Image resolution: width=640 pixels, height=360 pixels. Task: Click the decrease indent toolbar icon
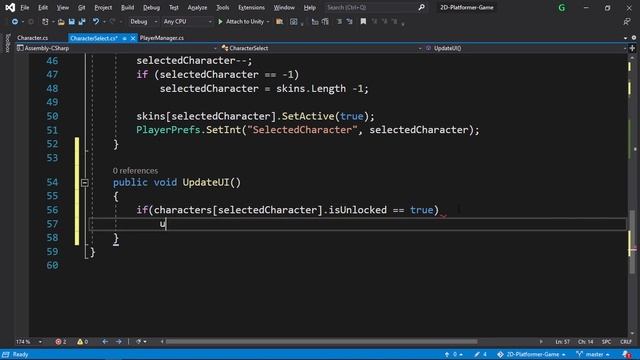click(x=315, y=22)
